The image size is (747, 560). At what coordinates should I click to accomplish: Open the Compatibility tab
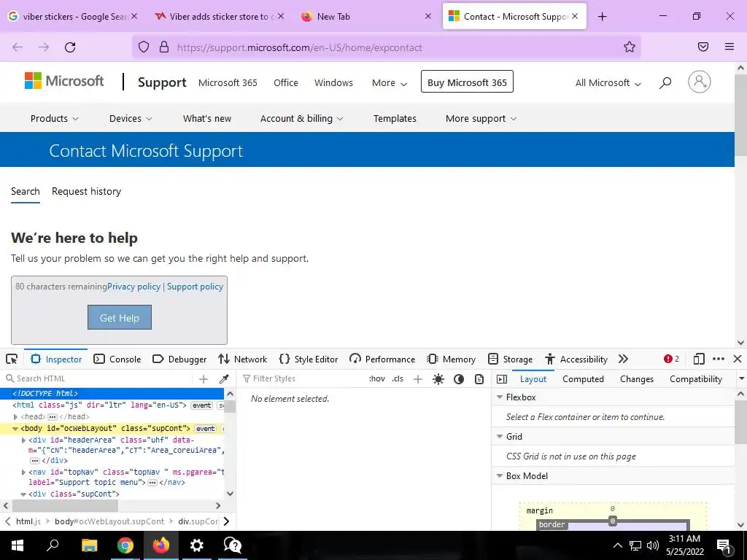[x=695, y=379]
